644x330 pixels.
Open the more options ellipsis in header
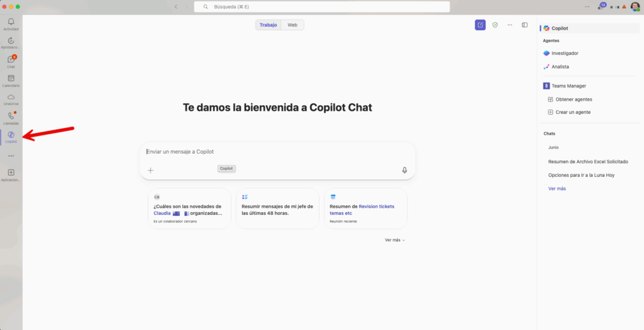(x=509, y=25)
